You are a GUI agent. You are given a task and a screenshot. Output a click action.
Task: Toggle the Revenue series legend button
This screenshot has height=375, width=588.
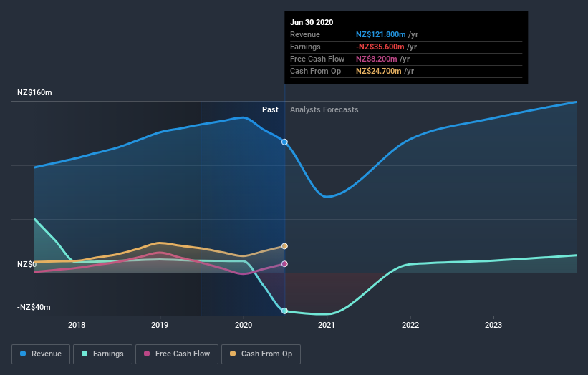click(x=41, y=354)
